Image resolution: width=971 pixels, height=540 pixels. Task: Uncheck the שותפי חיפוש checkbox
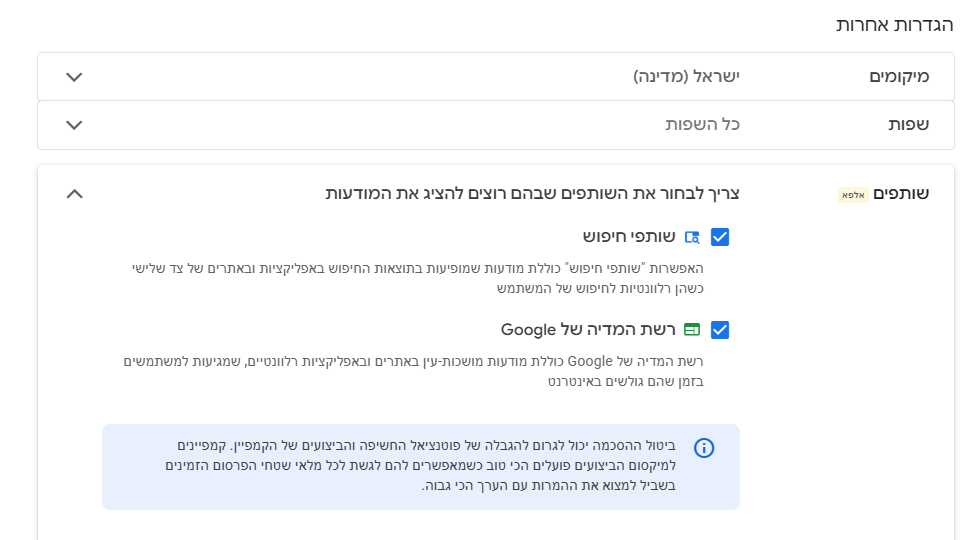pos(720,237)
